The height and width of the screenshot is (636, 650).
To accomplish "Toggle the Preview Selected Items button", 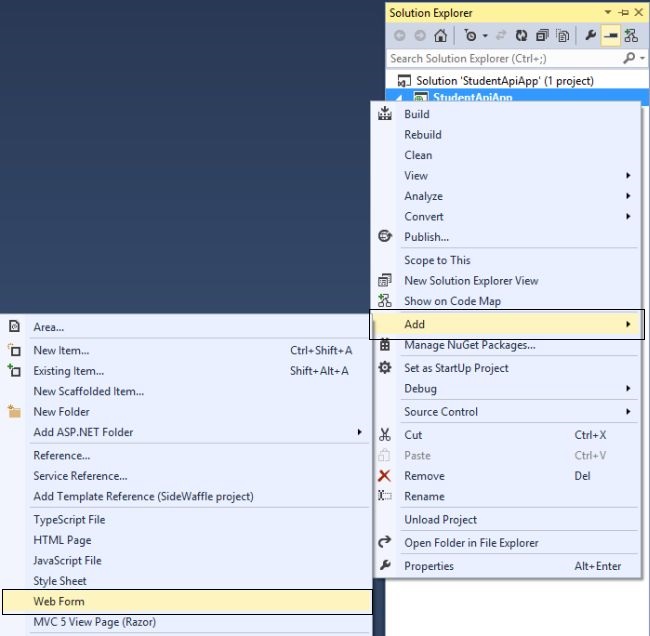I will pos(611,36).
